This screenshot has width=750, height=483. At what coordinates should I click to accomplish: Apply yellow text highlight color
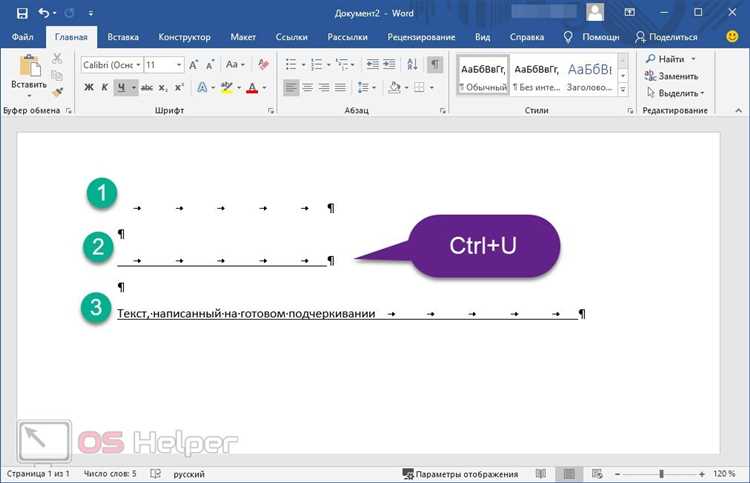[x=226, y=87]
